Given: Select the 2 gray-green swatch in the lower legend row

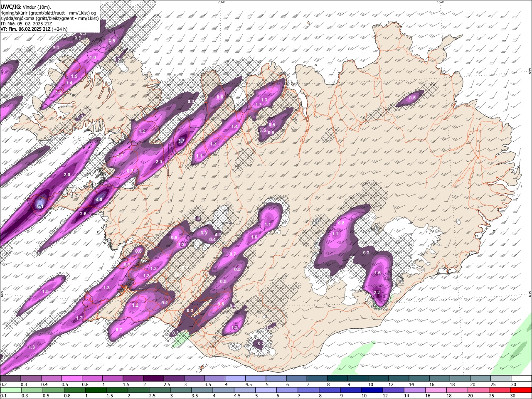Looking at the screenshot, I should tap(138, 390).
